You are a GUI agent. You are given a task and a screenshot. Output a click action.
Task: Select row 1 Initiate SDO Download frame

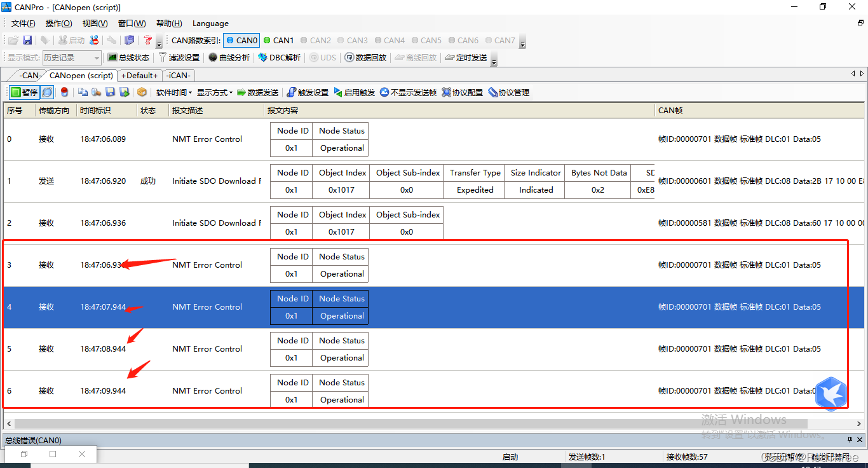coord(434,181)
